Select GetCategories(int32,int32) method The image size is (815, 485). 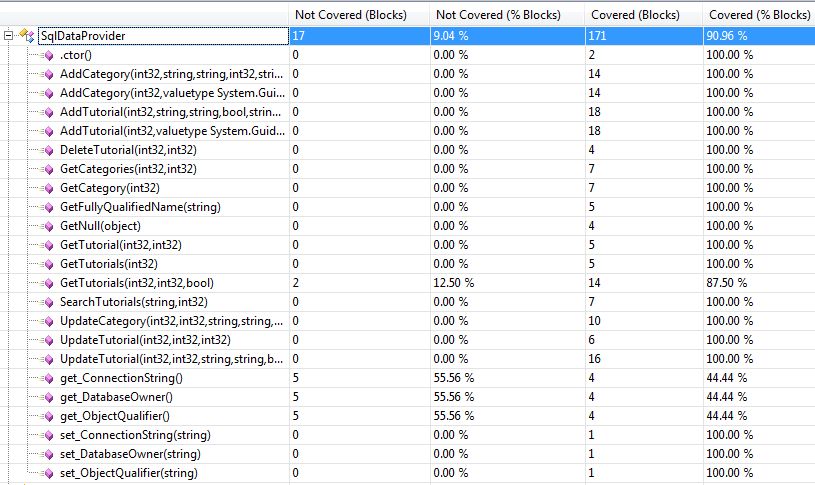[128, 169]
